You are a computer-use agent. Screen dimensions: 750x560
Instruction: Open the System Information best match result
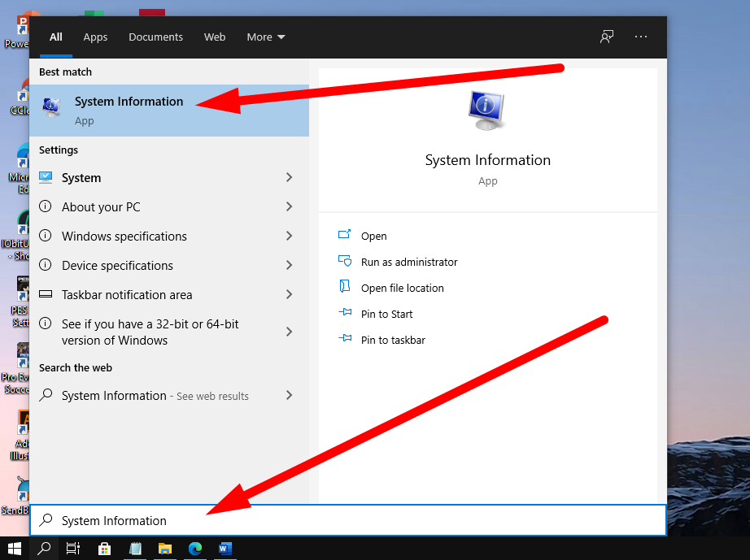click(169, 111)
